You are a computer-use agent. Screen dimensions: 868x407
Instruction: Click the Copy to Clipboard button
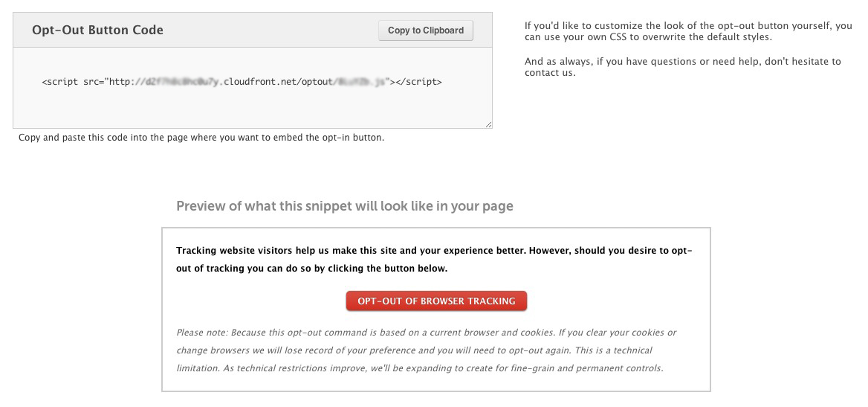click(x=426, y=31)
